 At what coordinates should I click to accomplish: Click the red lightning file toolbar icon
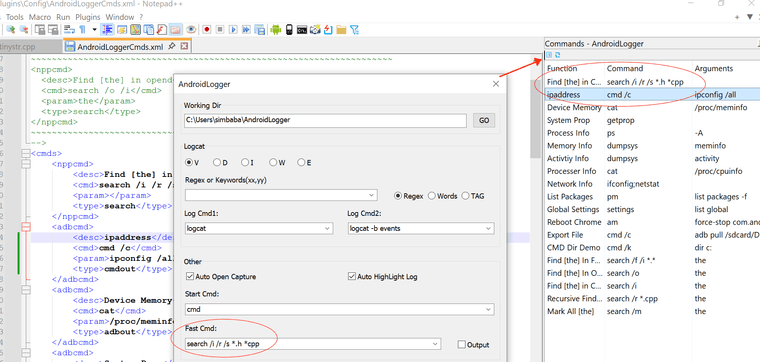[x=328, y=30]
